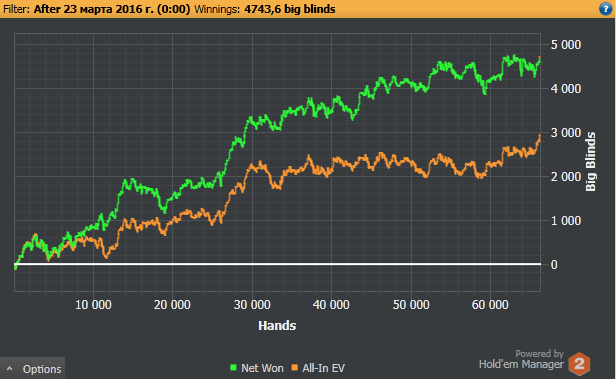
Task: Click the Powered by Hold'em Manager text
Action: coord(521,359)
